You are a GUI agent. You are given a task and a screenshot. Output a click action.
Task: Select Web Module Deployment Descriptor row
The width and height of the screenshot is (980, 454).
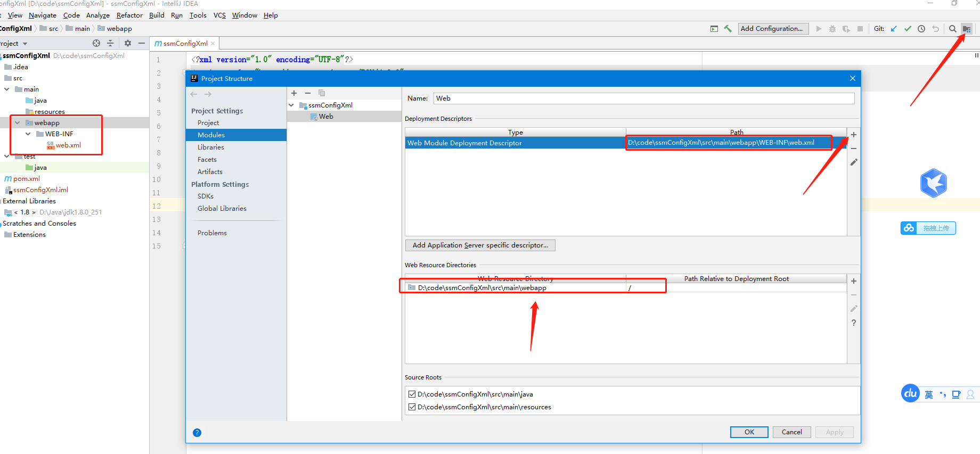click(x=626, y=143)
